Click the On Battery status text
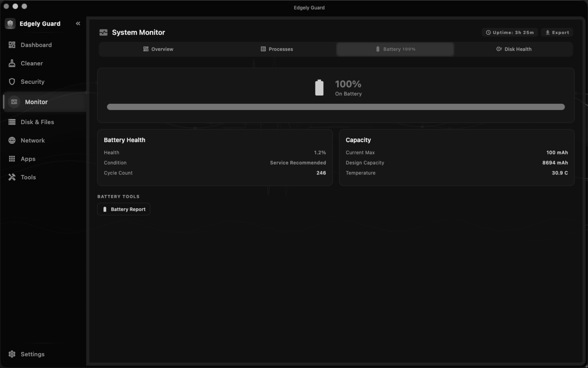The height and width of the screenshot is (368, 588). (x=349, y=94)
